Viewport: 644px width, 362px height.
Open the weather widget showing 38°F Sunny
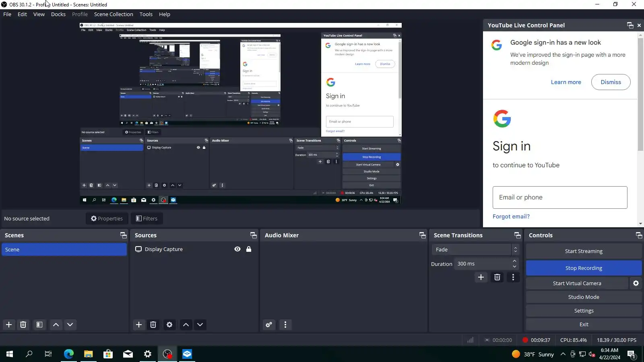(x=533, y=354)
